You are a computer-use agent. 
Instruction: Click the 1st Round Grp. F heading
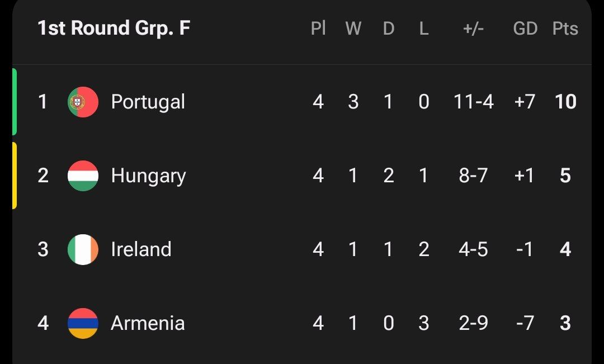[114, 29]
